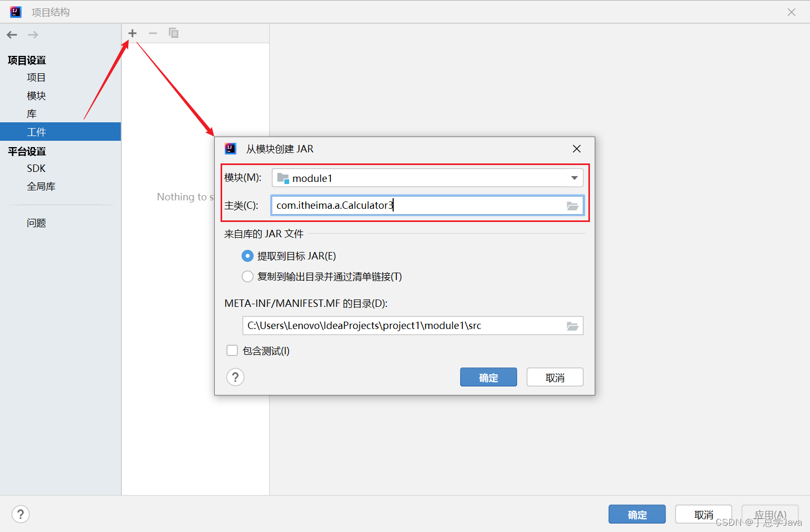Click the META-INF/MANIFEST.MF 的目录(D): label
Image resolution: width=810 pixels, height=532 pixels.
pyautogui.click(x=306, y=303)
